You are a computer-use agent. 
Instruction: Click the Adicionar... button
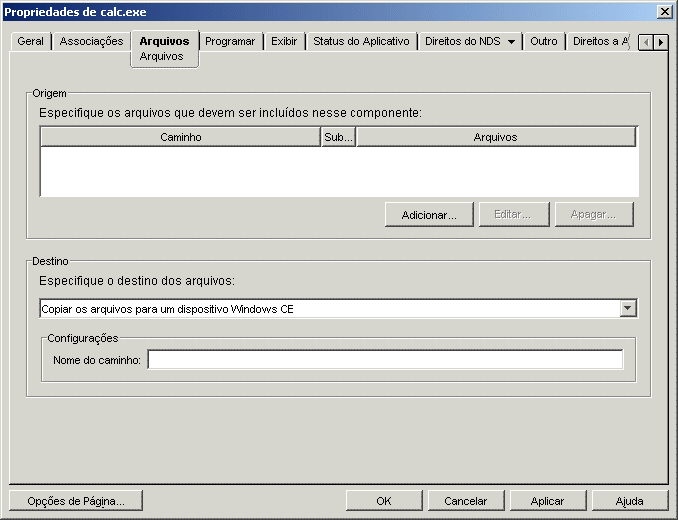click(429, 214)
